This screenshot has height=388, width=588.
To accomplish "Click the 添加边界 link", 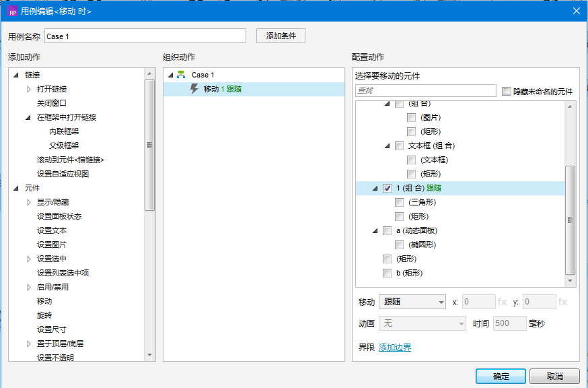I will (395, 348).
